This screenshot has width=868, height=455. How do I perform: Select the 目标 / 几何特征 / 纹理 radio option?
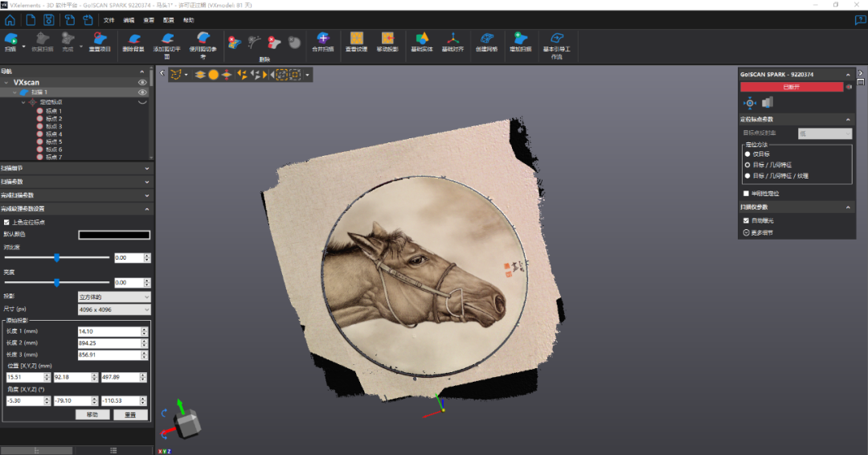tap(747, 176)
